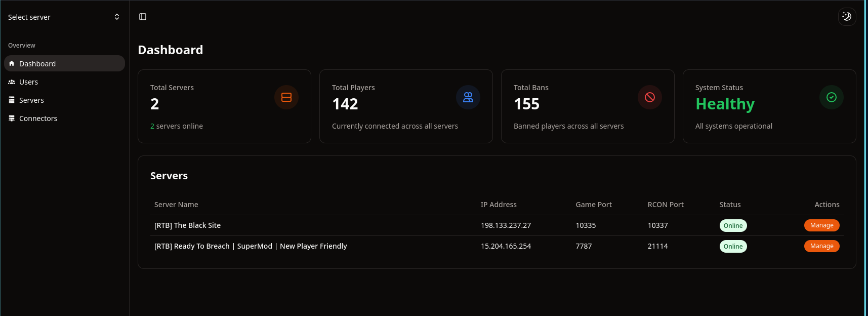Click the Total Bans prohibited icon
This screenshot has height=316, width=868.
[x=650, y=97]
